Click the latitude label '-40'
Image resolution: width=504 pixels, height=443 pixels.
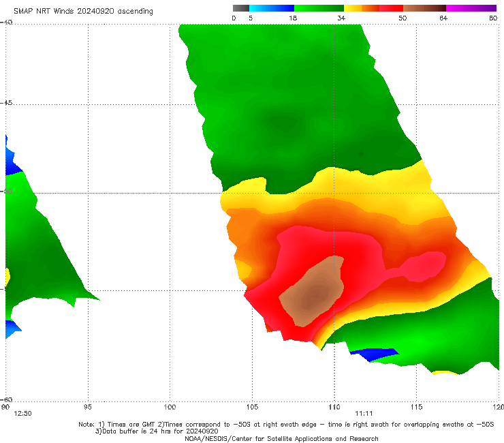(x=6, y=22)
